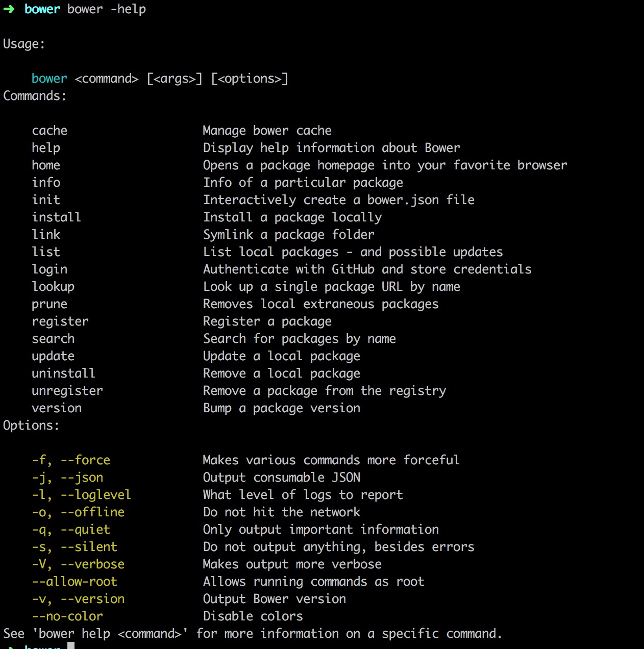Click the 'prune' command name
This screenshot has width=644, height=649.
(49, 304)
